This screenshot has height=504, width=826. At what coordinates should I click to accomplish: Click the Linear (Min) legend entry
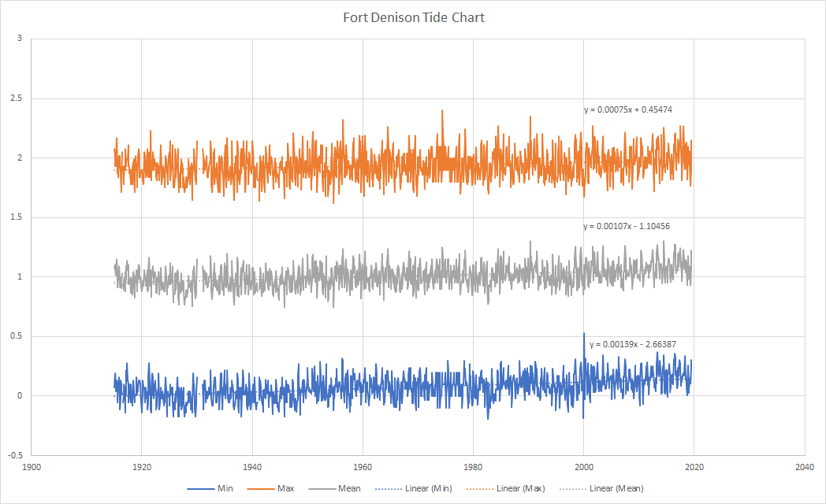click(426, 489)
